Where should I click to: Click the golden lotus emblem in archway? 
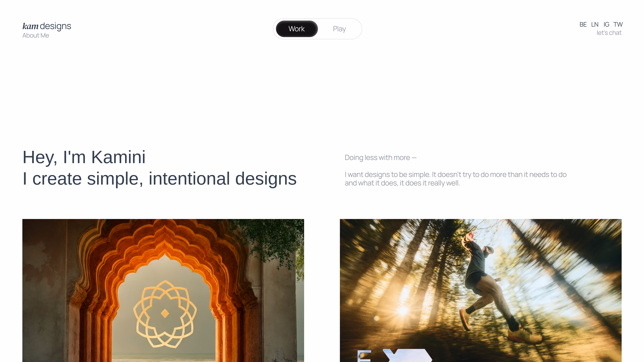coord(165,314)
